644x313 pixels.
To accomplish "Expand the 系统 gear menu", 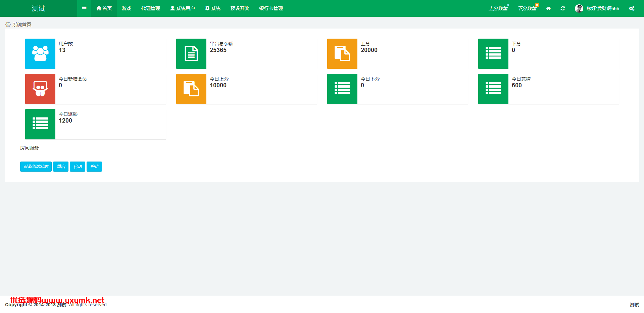I will coord(213,8).
